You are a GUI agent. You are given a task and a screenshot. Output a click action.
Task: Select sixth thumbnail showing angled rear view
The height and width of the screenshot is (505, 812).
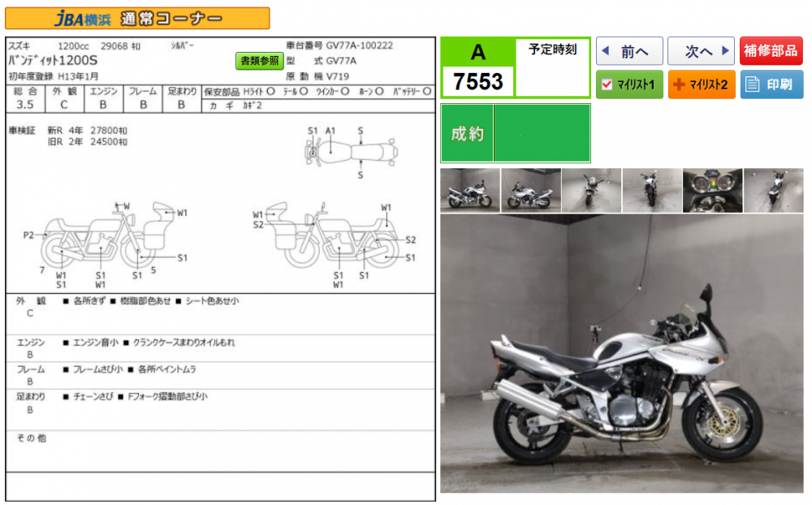(774, 190)
